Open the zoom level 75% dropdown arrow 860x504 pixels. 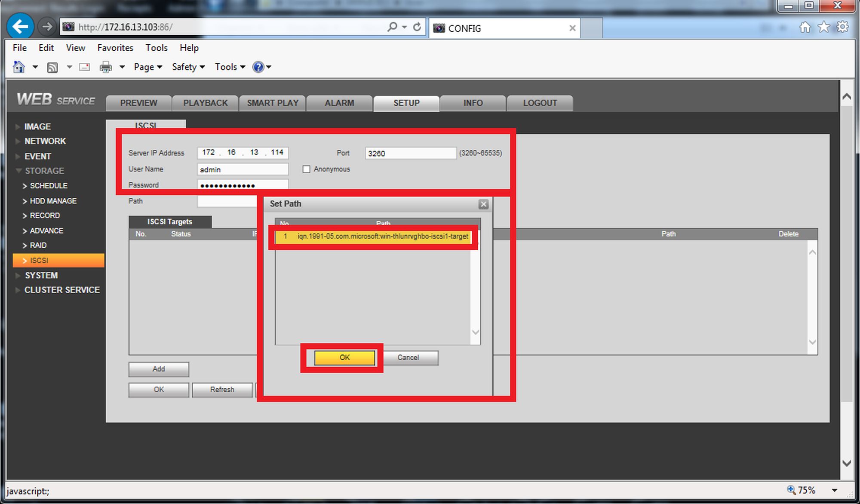click(x=835, y=490)
